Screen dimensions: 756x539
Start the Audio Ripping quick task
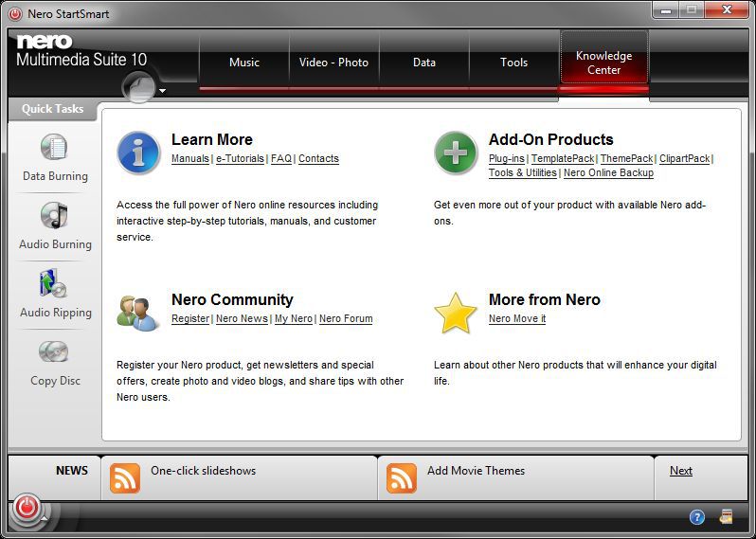55,294
